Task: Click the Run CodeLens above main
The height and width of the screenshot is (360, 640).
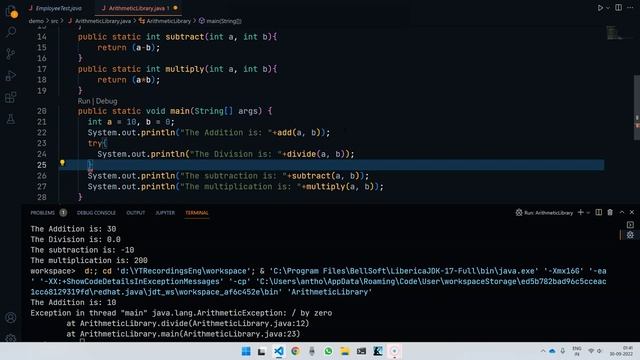Action: [x=84, y=101]
